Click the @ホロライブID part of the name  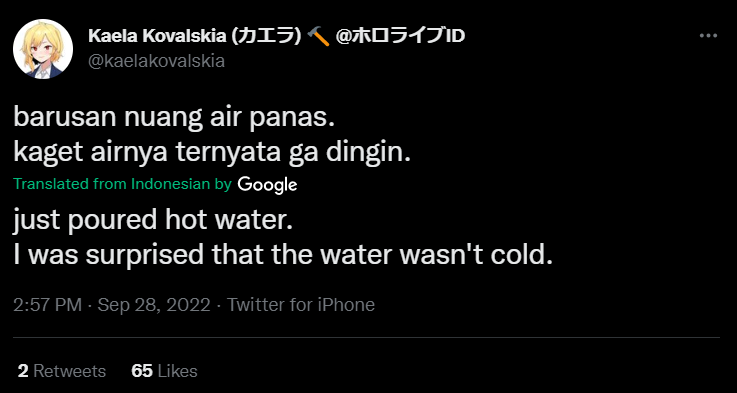(x=400, y=36)
